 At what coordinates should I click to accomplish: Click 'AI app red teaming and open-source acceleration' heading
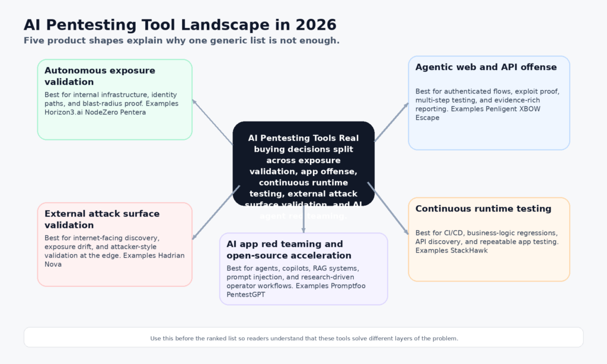[x=289, y=250]
